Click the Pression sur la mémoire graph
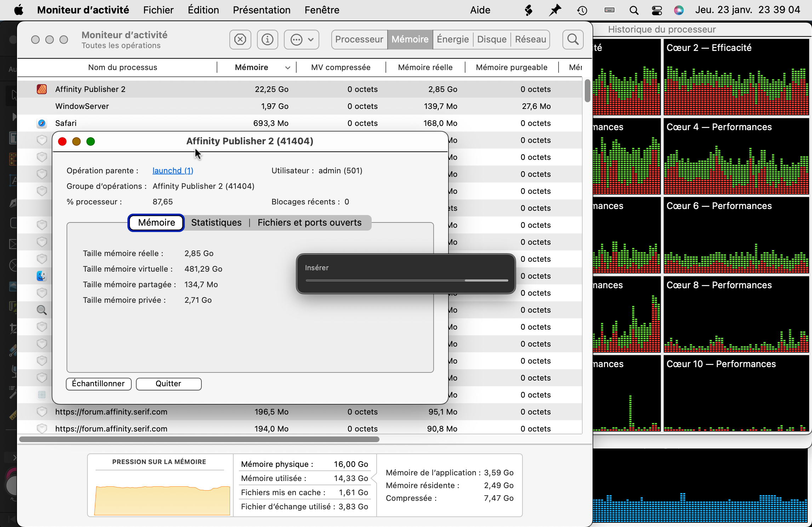Viewport: 812px width, 527px height. [x=162, y=500]
